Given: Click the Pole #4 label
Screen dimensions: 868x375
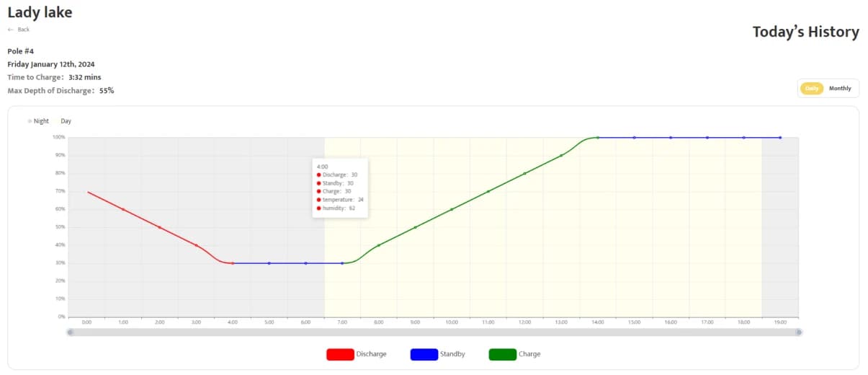Looking at the screenshot, I should point(21,51).
